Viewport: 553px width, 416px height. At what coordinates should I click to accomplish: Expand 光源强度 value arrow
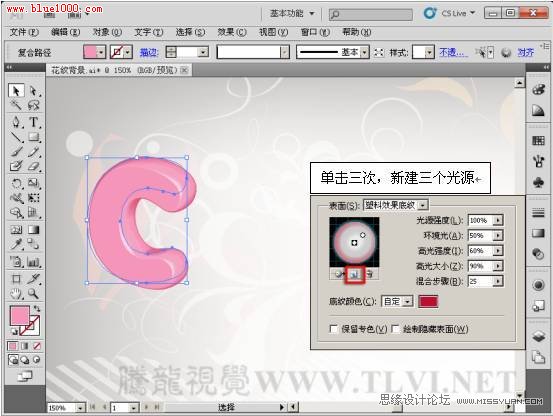(498, 220)
